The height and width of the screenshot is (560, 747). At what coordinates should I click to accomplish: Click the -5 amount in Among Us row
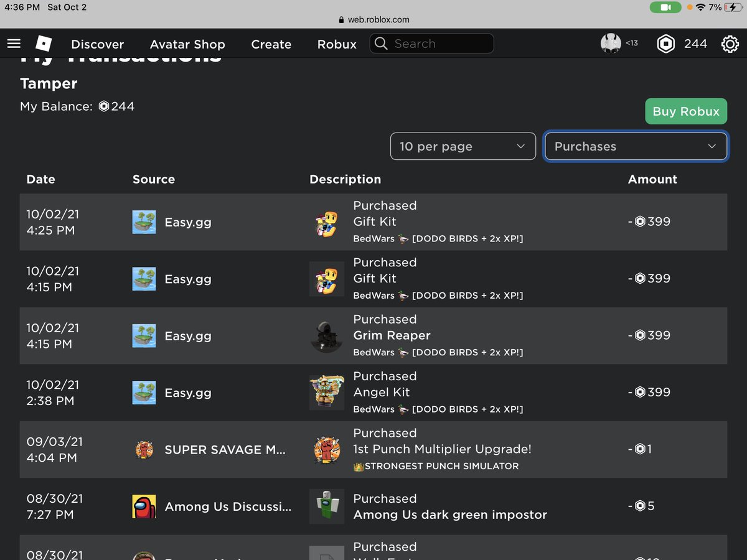click(641, 506)
